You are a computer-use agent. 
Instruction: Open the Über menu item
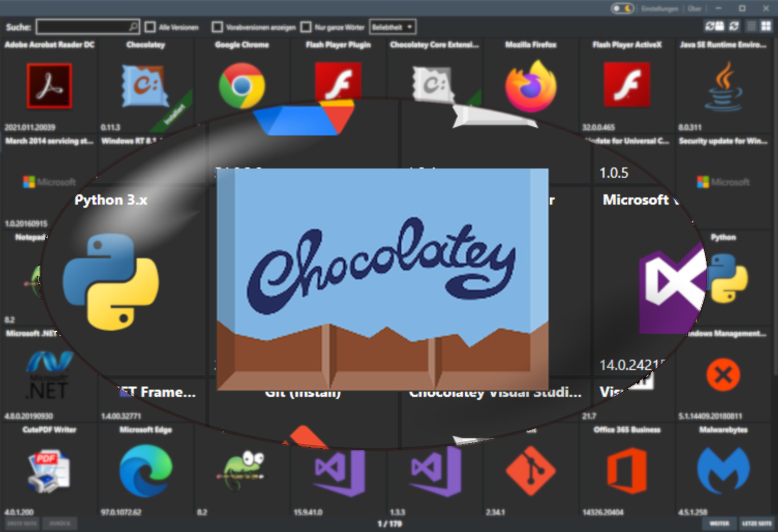tap(695, 8)
